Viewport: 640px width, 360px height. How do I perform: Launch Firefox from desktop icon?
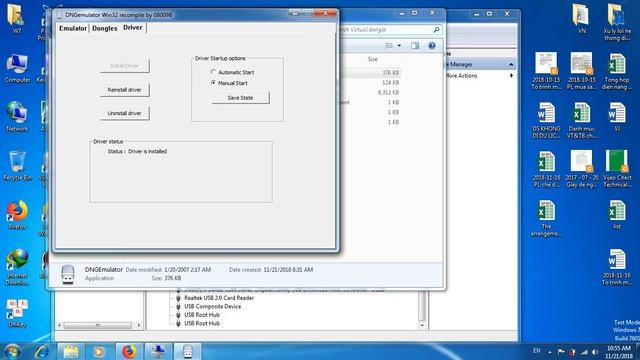[17, 215]
